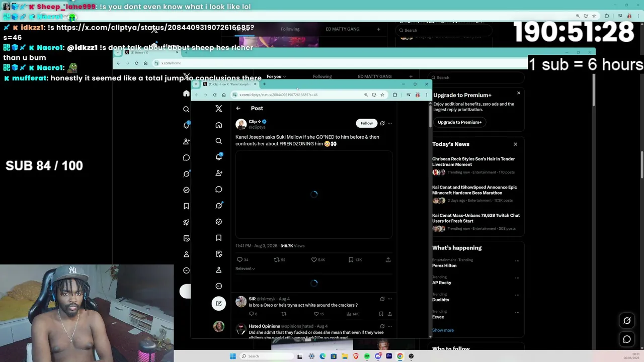Open the Follow people icon in front sidebar
The image size is (644, 362).
pos(218,173)
